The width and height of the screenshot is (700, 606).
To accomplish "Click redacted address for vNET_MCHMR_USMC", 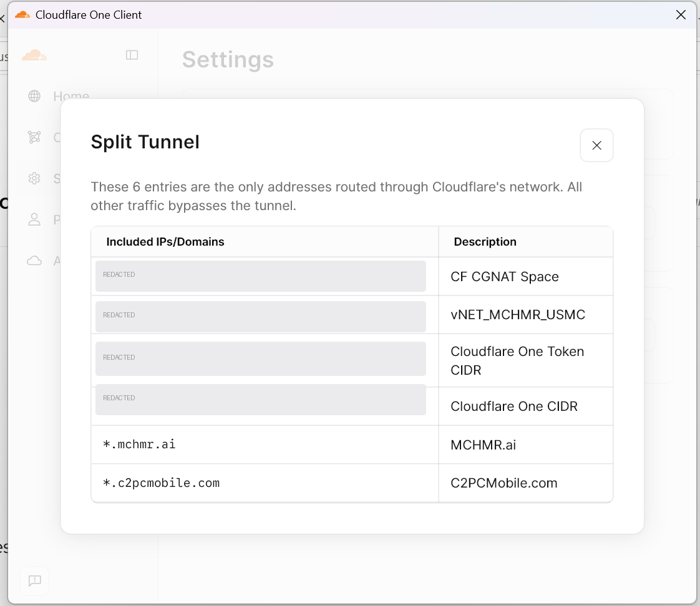I will point(261,316).
